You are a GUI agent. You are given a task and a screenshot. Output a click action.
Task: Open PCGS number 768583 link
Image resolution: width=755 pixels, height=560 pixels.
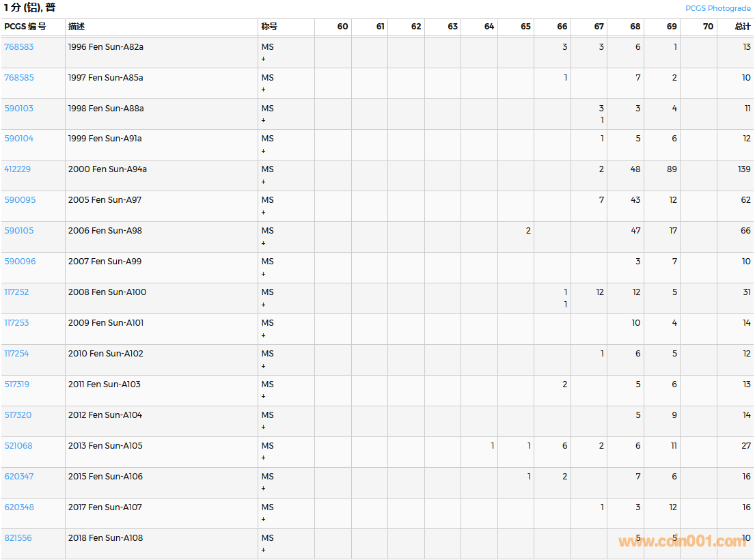19,47
